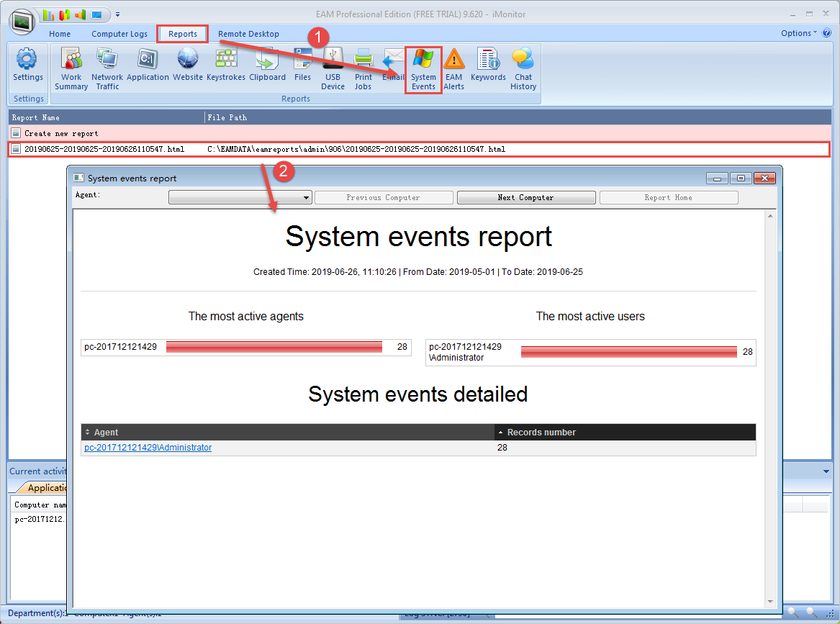Click the help question mark icon

pos(826,32)
